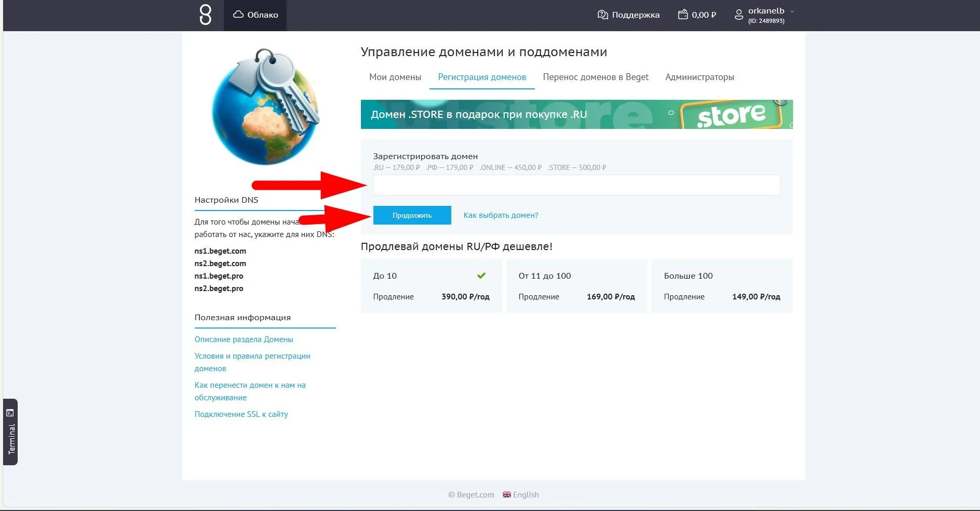Select the От 11 до 100 renewal tier
980x511 pixels.
click(576, 285)
